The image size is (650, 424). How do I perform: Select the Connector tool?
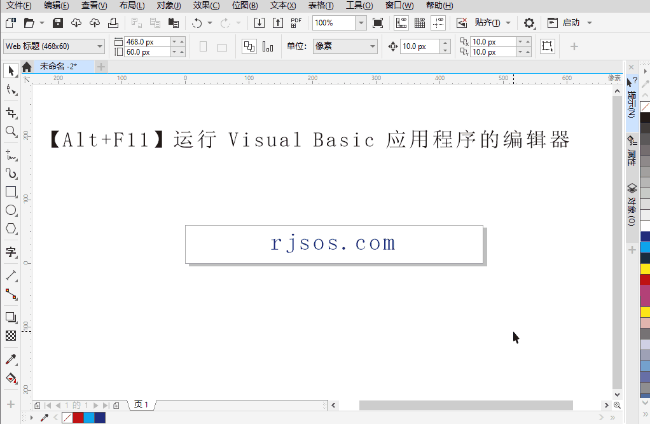click(11, 294)
